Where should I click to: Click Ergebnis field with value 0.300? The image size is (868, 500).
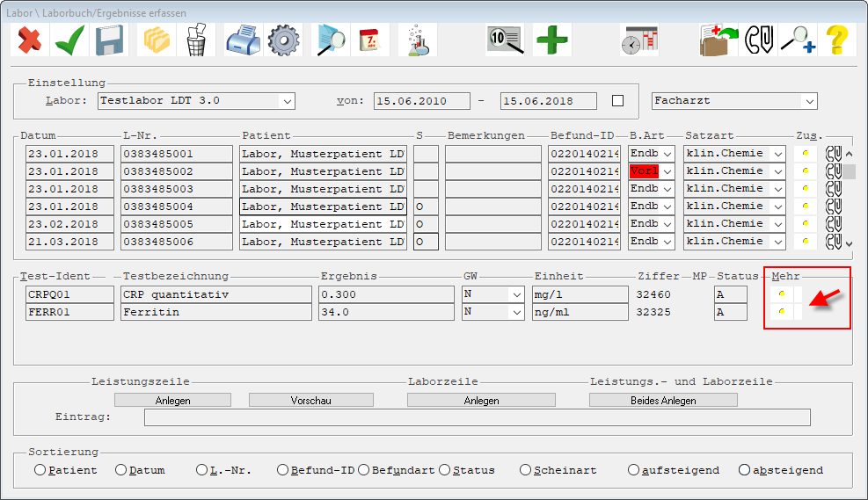pyautogui.click(x=386, y=294)
